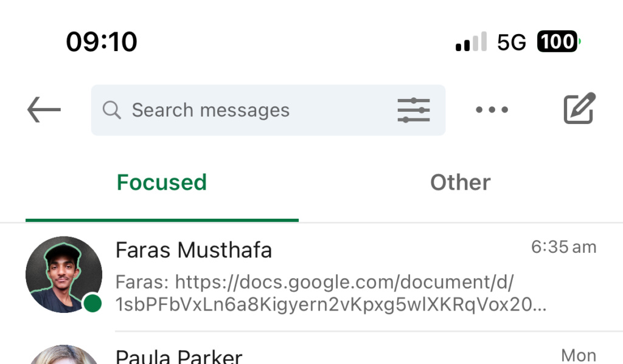Tap the 6:35 am message timestamp
Image resolution: width=623 pixels, height=364 pixels.
point(564,247)
